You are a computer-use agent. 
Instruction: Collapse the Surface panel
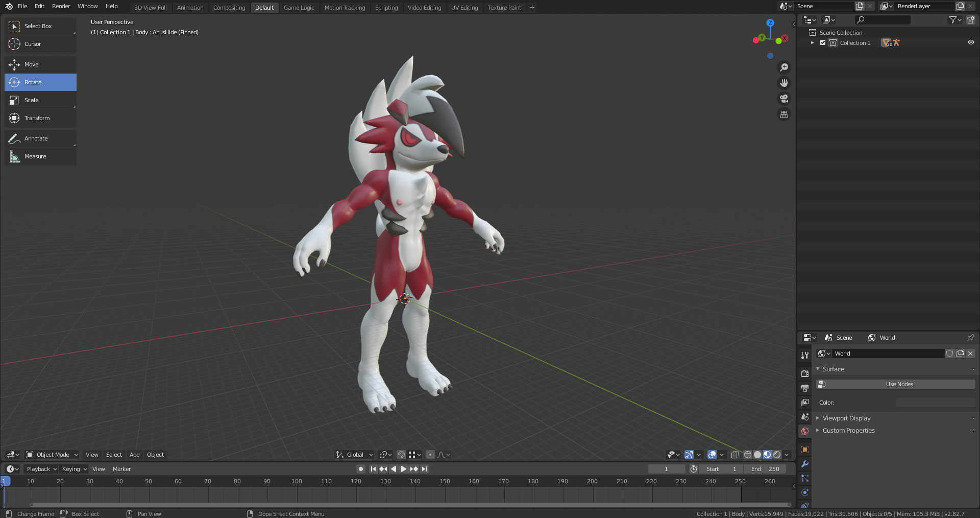coord(833,369)
